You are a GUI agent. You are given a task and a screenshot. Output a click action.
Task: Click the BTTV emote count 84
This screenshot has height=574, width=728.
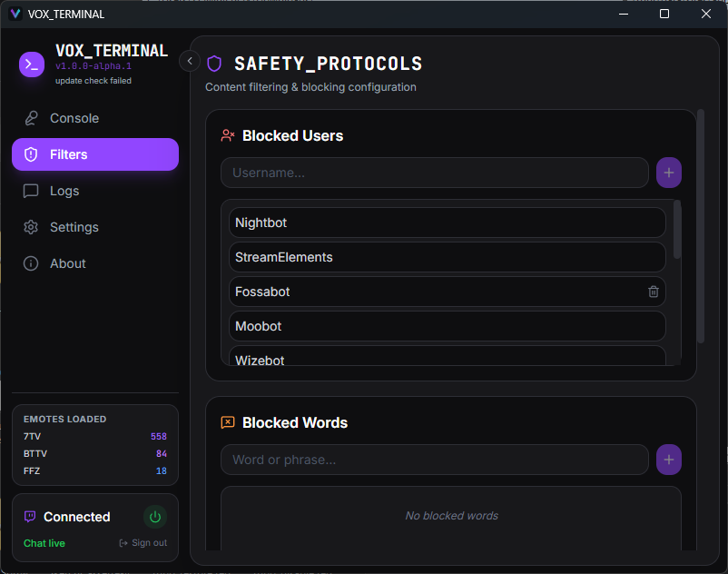161,454
